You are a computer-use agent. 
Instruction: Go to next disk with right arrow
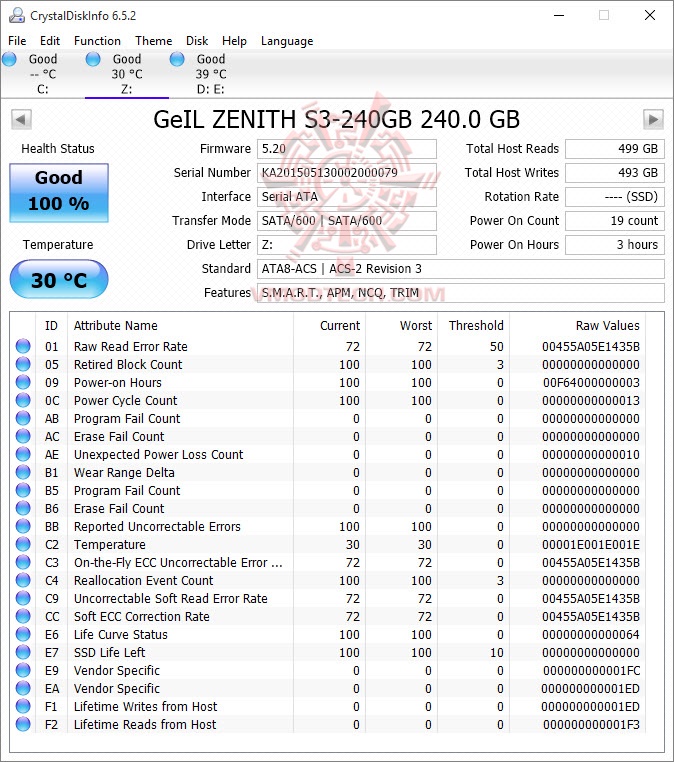click(653, 120)
